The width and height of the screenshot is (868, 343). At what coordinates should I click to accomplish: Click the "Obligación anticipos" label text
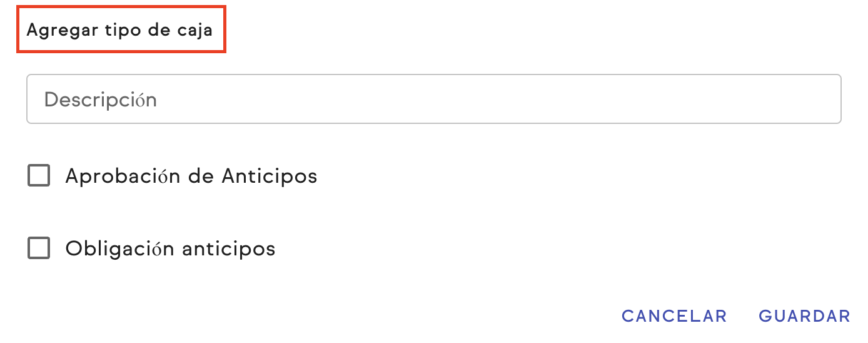pyautogui.click(x=170, y=248)
